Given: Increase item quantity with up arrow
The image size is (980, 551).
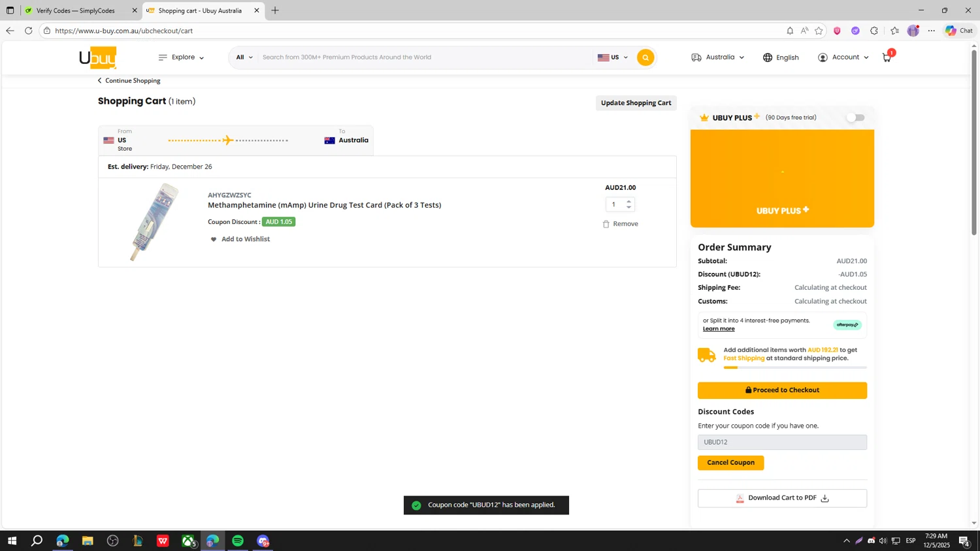Looking at the screenshot, I should point(629,201).
